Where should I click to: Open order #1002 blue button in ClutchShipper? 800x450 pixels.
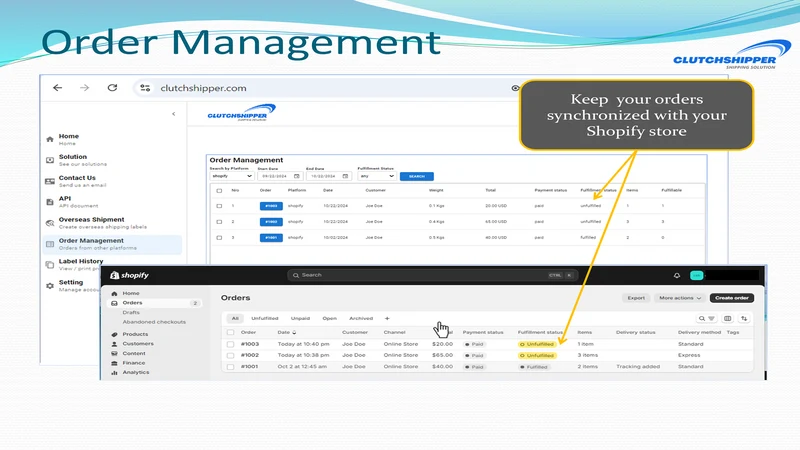point(271,222)
